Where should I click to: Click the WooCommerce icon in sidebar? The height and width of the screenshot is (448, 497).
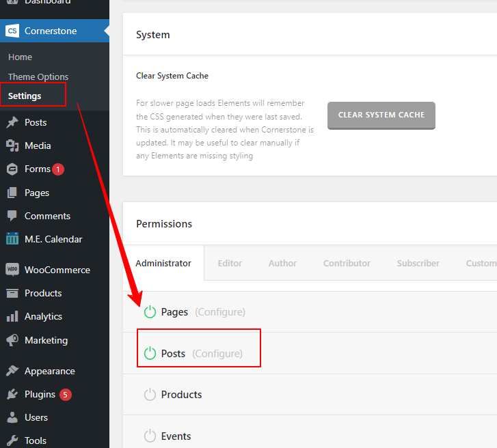coord(12,270)
